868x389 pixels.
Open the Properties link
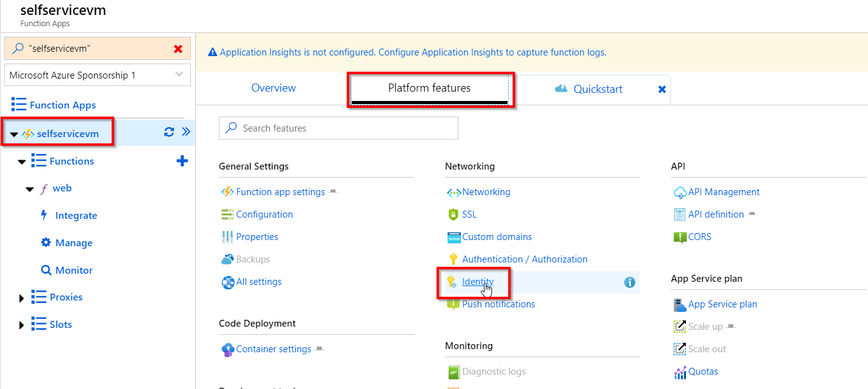[257, 237]
